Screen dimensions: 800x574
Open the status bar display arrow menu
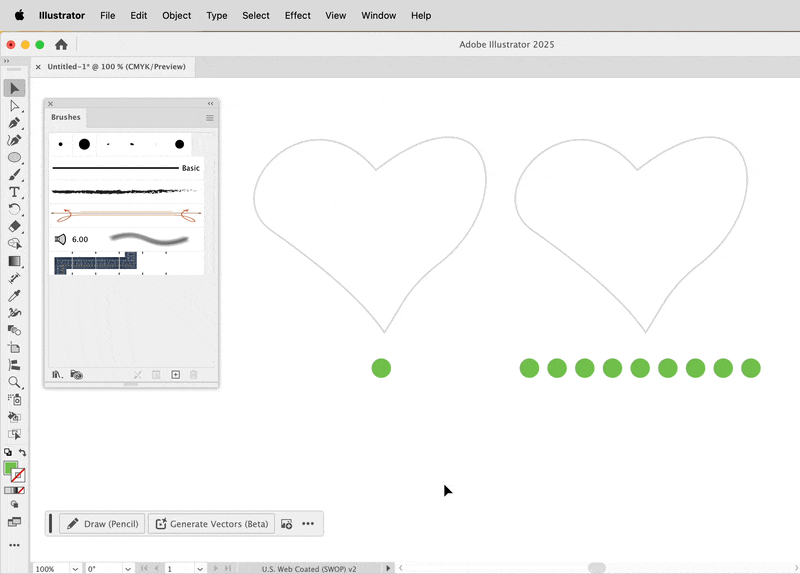click(388, 568)
